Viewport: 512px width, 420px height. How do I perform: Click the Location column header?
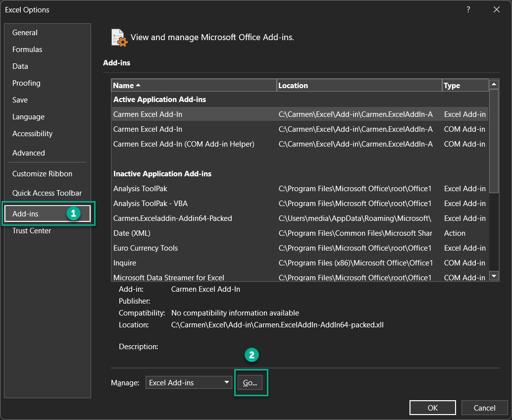(x=359, y=86)
